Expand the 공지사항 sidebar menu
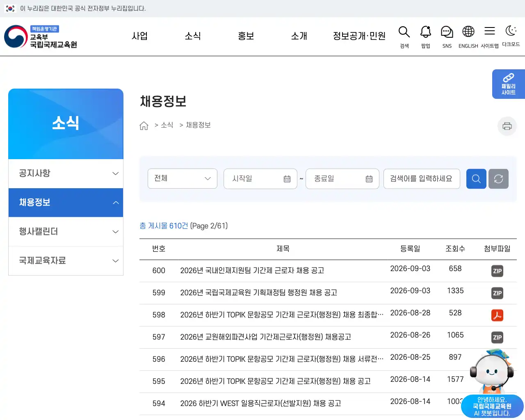 (x=66, y=173)
